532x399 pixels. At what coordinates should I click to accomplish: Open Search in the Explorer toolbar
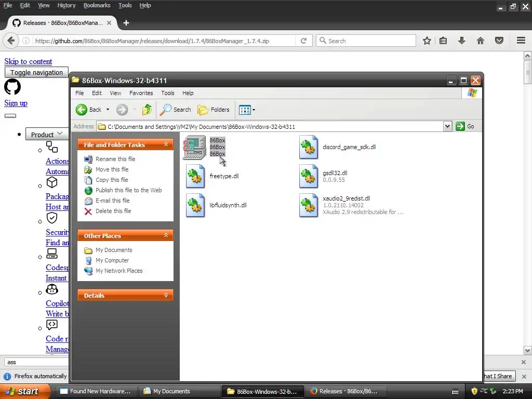pyautogui.click(x=175, y=110)
